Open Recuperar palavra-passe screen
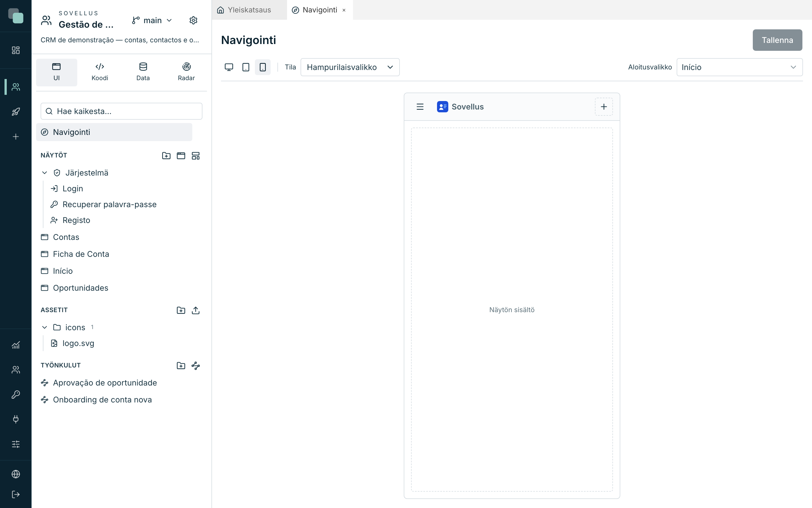Screen dimensions: 812x508 pos(109,204)
